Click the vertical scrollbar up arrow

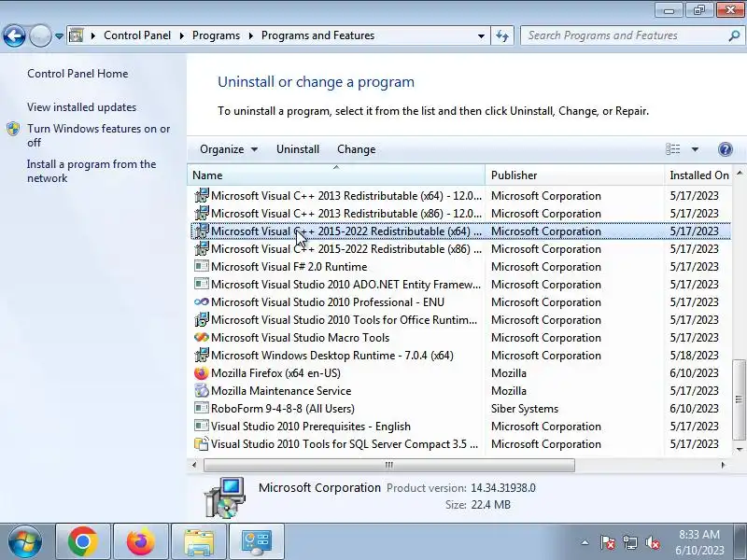point(739,173)
